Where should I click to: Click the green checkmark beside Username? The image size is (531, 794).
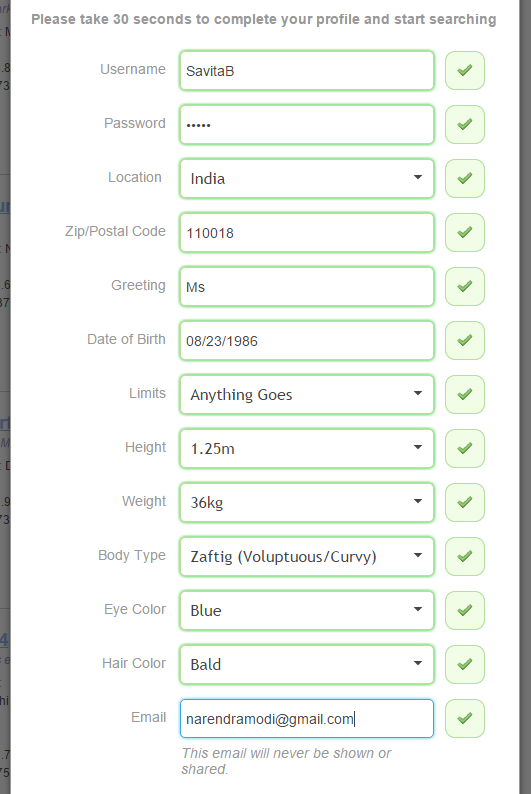[x=465, y=70]
